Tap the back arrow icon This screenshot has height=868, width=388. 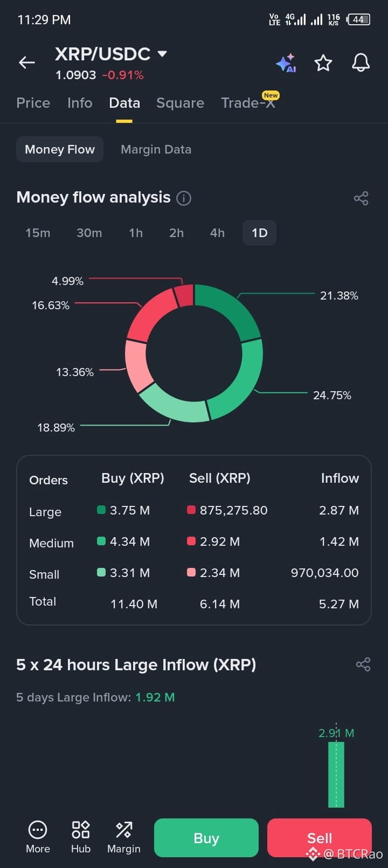coord(27,63)
